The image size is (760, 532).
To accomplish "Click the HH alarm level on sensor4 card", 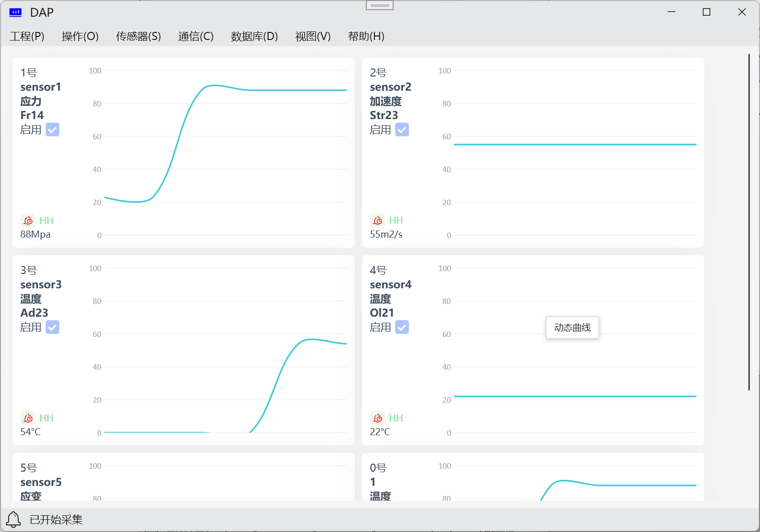I will [x=396, y=418].
